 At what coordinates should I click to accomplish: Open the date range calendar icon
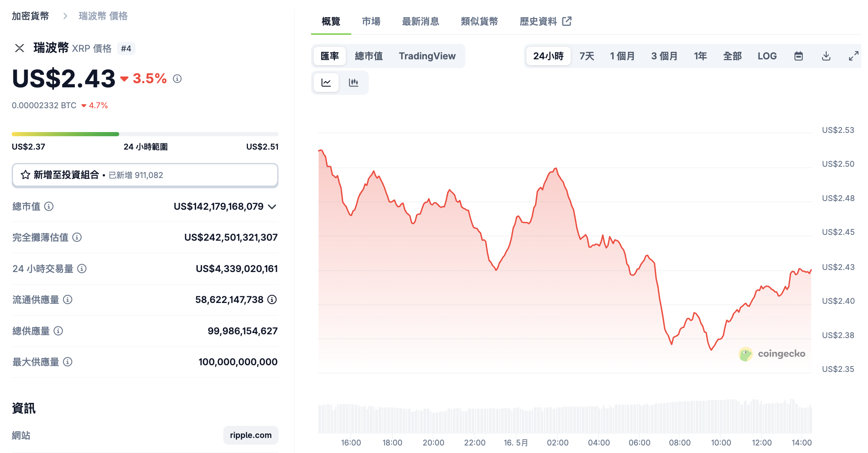799,56
